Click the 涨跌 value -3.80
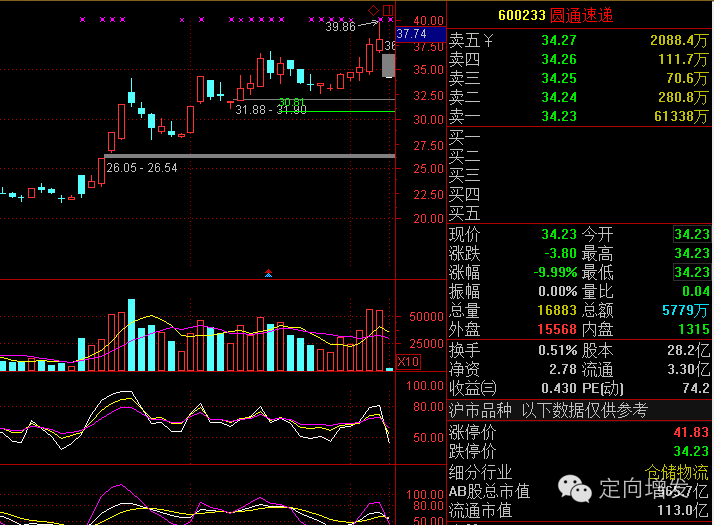The height and width of the screenshot is (525, 714). pyautogui.click(x=561, y=253)
